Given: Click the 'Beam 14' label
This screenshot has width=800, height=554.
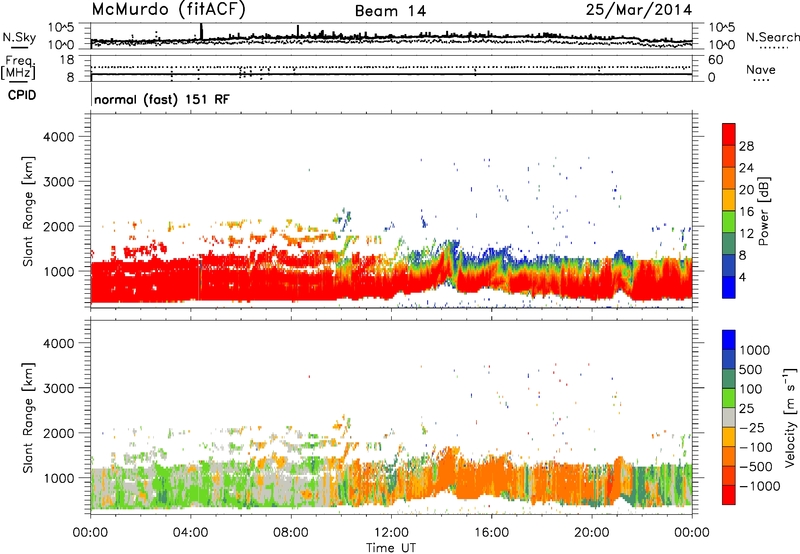Looking at the screenshot, I should click(390, 11).
